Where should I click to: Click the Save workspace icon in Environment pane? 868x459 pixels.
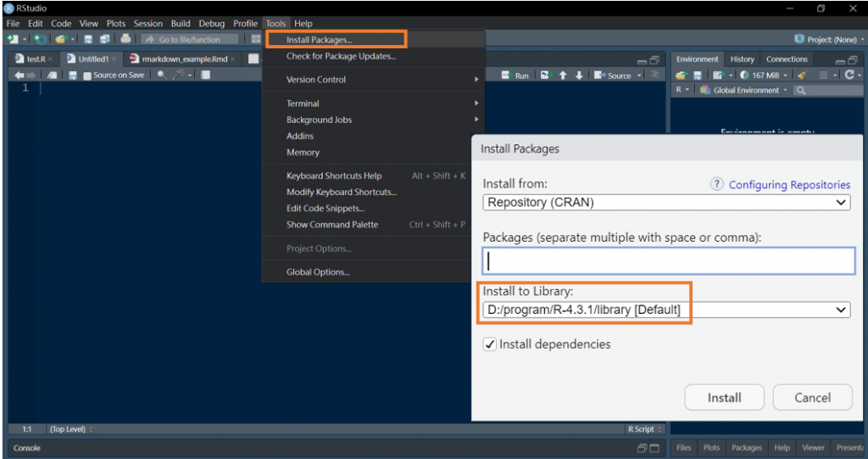698,75
